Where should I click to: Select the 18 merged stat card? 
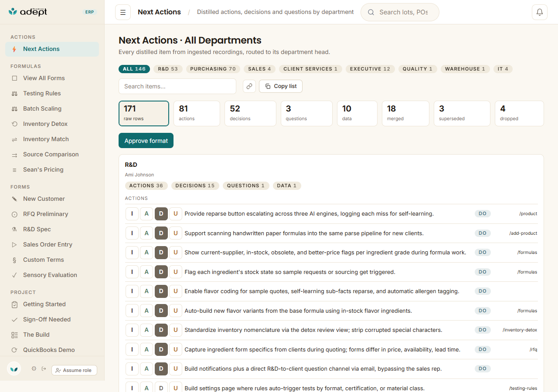point(405,113)
